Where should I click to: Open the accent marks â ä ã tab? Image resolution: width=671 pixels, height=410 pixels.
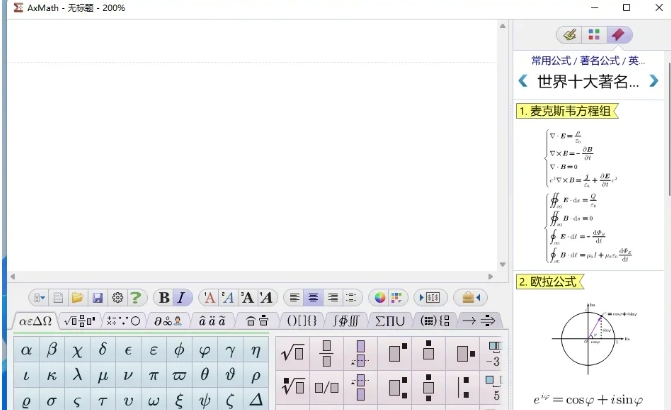coord(212,321)
